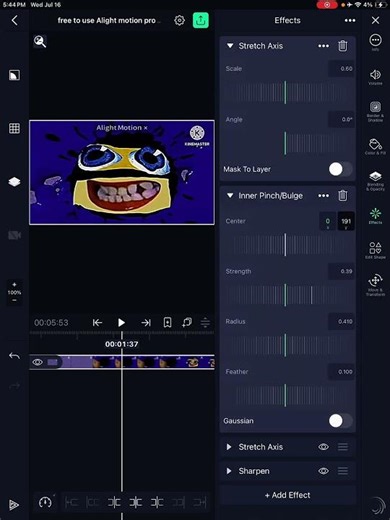
Task: Jump to previous keyframe arrow
Action: pos(97,322)
